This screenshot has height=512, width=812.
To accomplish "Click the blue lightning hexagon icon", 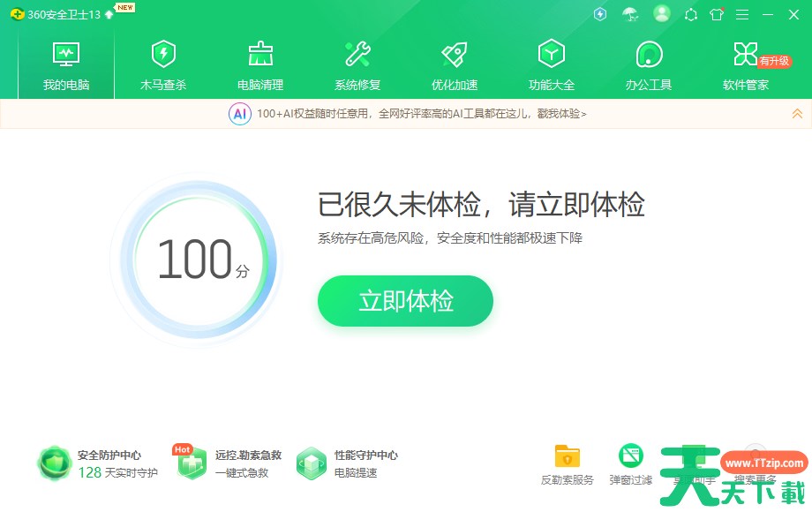I will point(600,14).
